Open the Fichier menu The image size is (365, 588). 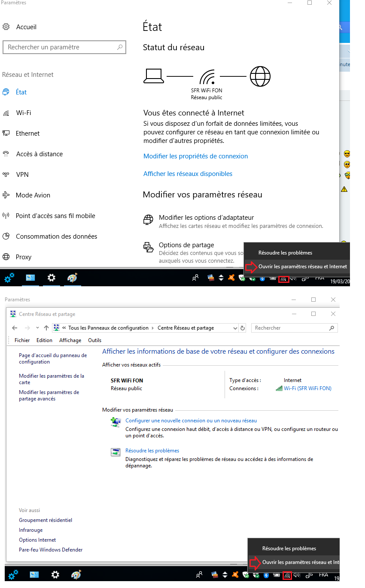pyautogui.click(x=22, y=340)
